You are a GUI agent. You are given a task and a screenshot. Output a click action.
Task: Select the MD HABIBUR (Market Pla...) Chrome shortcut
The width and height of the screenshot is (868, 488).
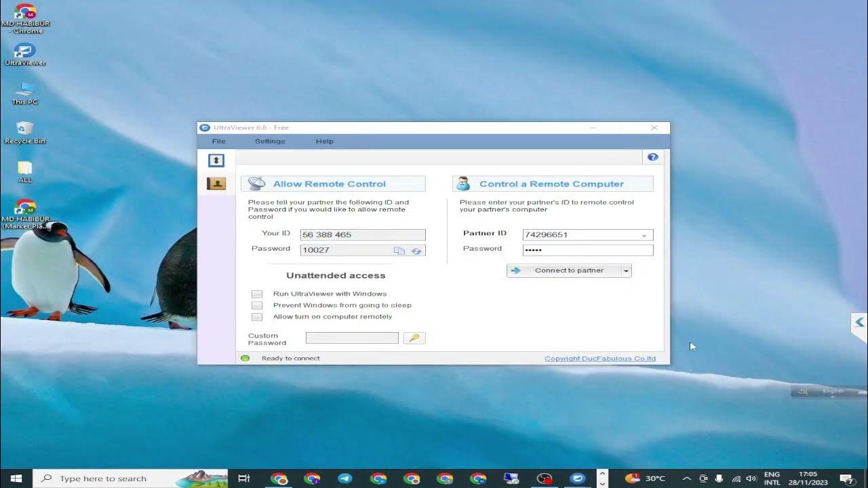coord(26,214)
